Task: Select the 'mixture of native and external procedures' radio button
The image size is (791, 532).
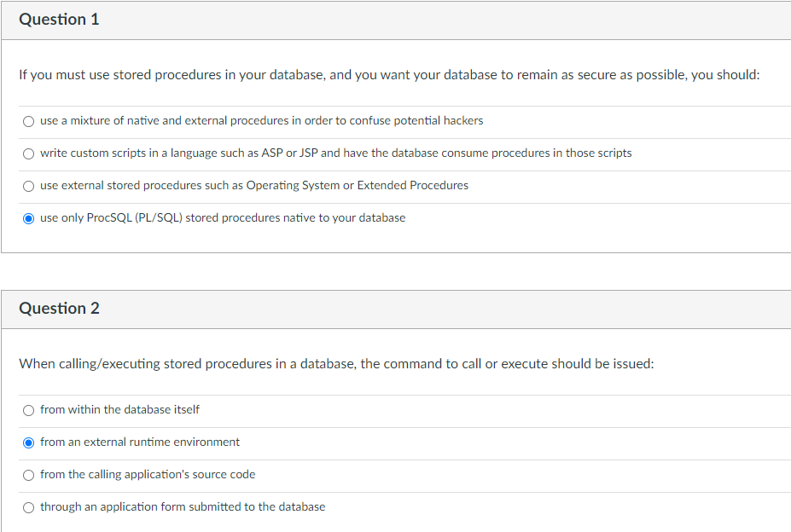Action: pyautogui.click(x=29, y=121)
